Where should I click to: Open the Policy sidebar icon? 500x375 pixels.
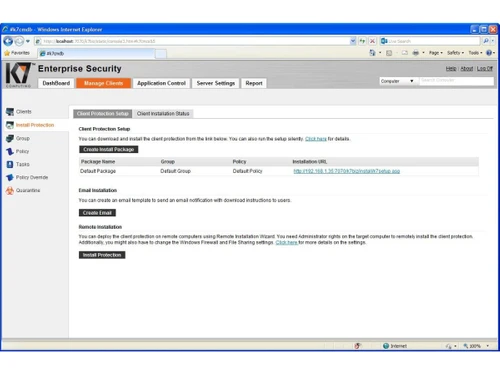pos(10,151)
